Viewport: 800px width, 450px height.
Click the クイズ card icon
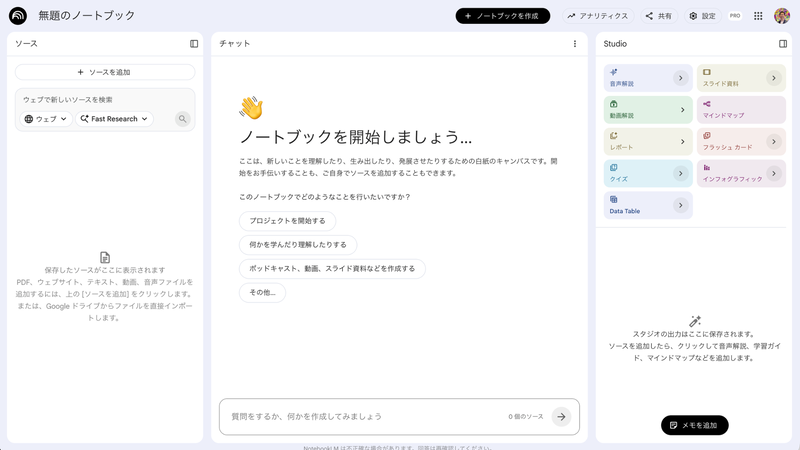click(614, 167)
